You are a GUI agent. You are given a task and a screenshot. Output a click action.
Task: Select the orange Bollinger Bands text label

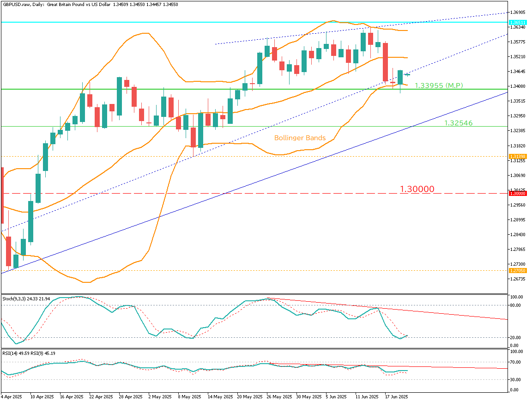300,138
